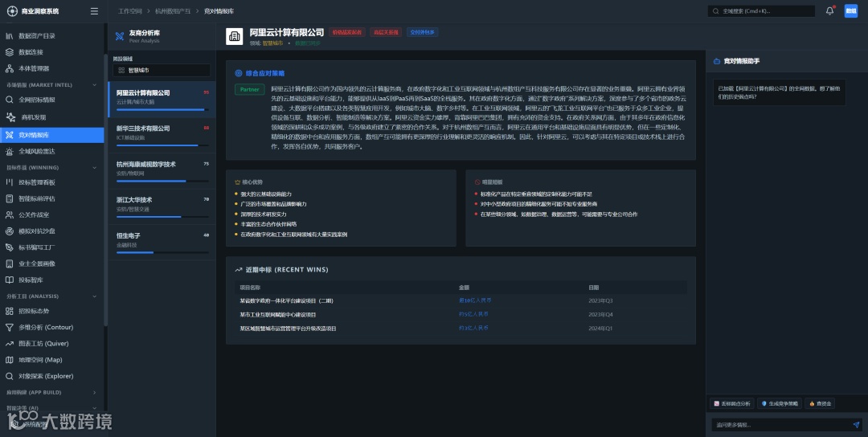Viewport: 868px width, 437px height.
Task: Focus the 全域搜索 (Cmd+K) search box
Action: point(762,11)
